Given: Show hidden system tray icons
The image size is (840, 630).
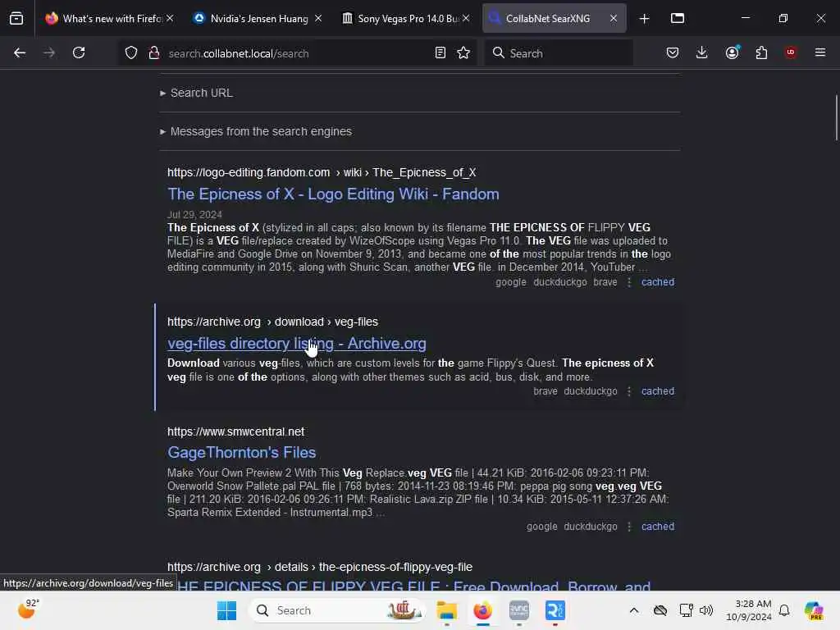Looking at the screenshot, I should (634, 610).
